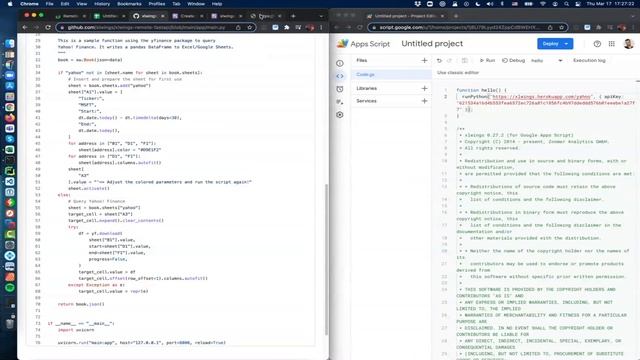Screen dimensions: 640x360
Task: Switch to the green Sheets Untitled tab
Action: 109,16
